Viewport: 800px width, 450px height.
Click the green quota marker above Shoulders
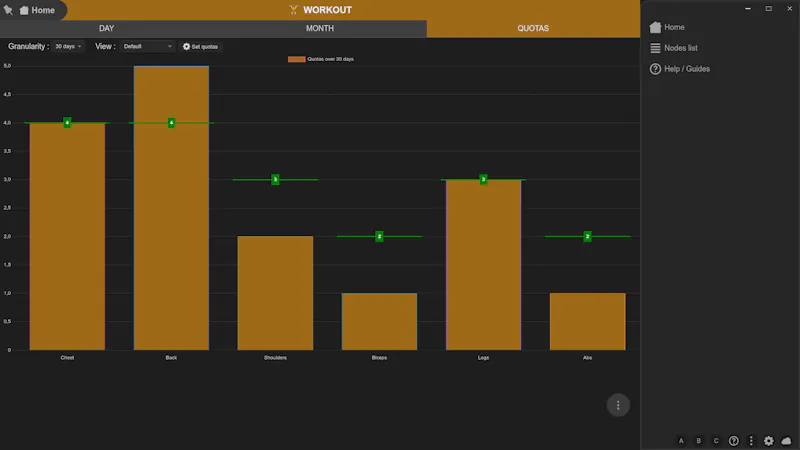[x=276, y=180]
